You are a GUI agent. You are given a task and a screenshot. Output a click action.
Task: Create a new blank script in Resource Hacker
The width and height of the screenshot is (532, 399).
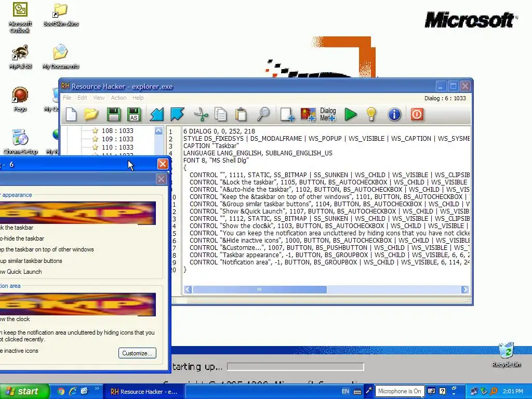tap(71, 114)
